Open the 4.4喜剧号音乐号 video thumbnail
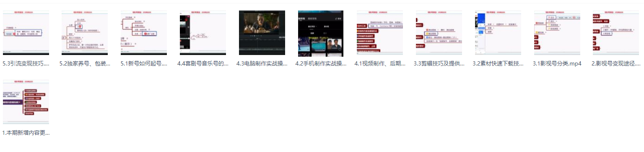Screen dimensions: 644x152 click(203, 33)
